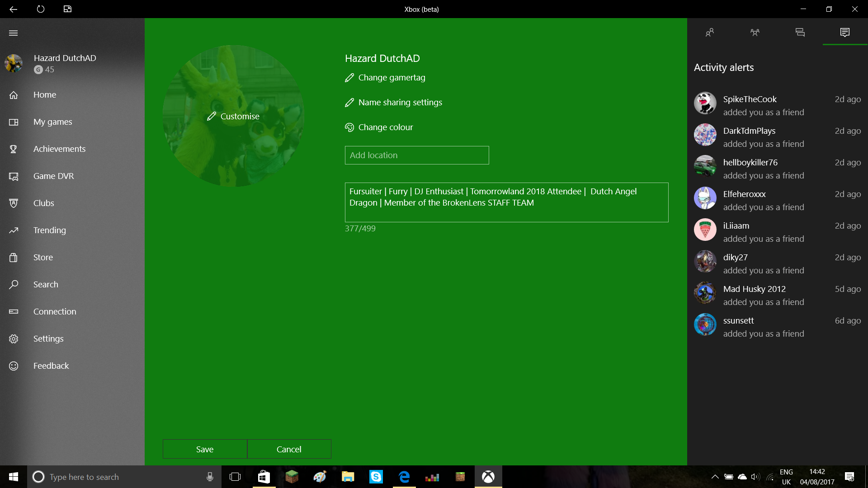Toggle the hamburger navigation menu

coord(14,33)
